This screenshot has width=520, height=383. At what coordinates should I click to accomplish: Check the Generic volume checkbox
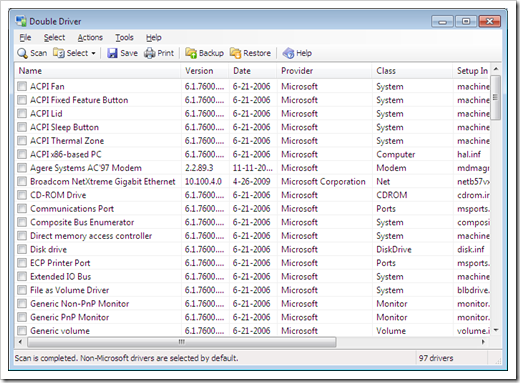[22, 331]
